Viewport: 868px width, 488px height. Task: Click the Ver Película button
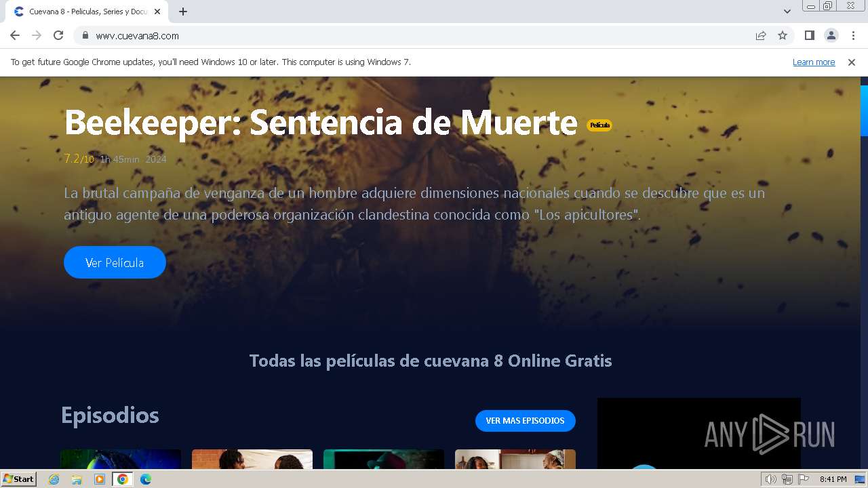tap(115, 262)
